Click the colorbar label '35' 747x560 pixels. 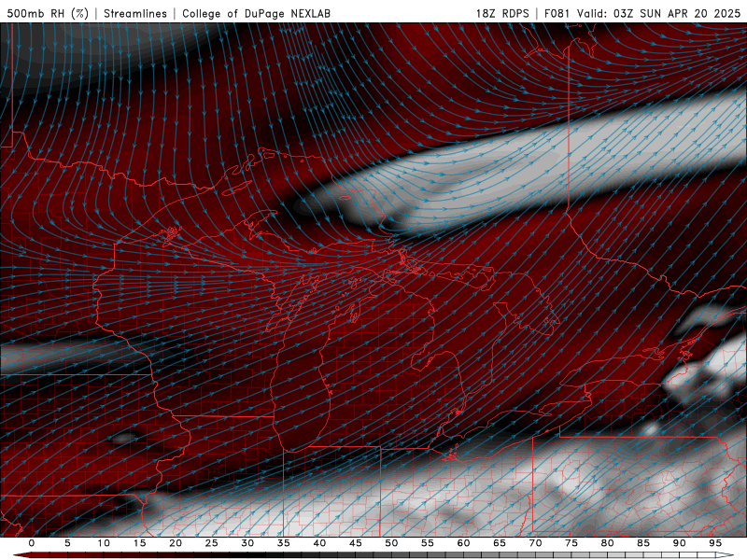click(x=284, y=543)
